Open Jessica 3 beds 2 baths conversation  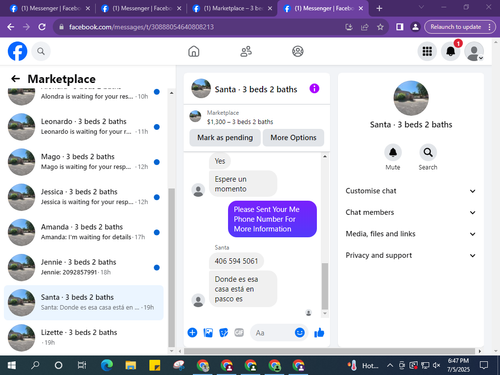pyautogui.click(x=83, y=197)
